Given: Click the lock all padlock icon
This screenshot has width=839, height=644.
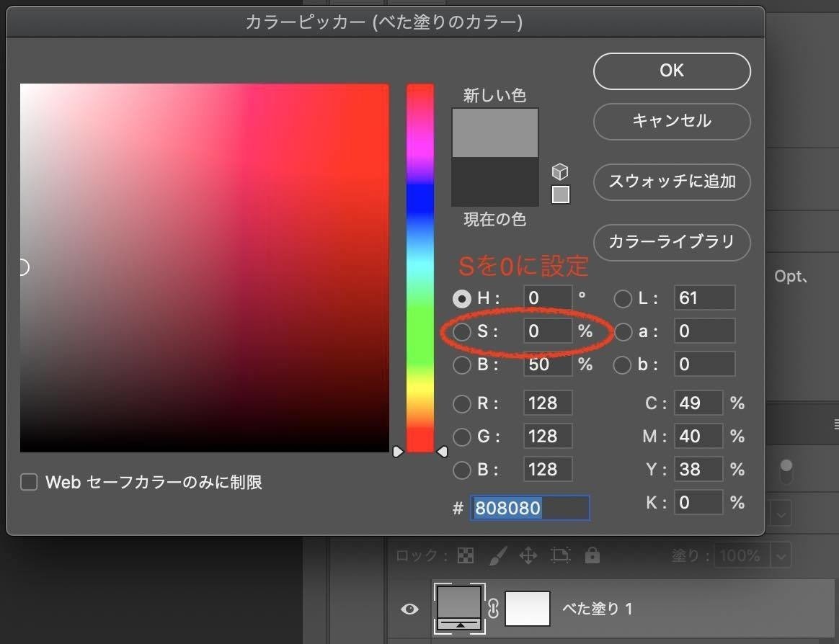Looking at the screenshot, I should pyautogui.click(x=591, y=555).
